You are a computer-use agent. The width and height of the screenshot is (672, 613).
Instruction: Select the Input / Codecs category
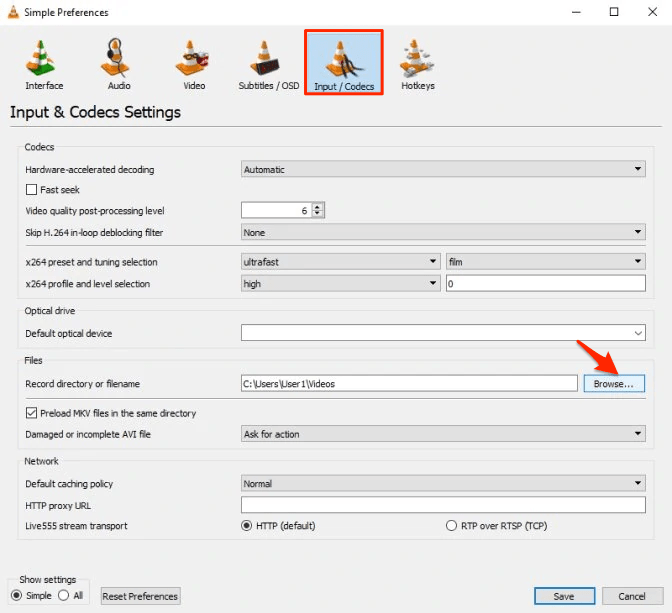[344, 63]
